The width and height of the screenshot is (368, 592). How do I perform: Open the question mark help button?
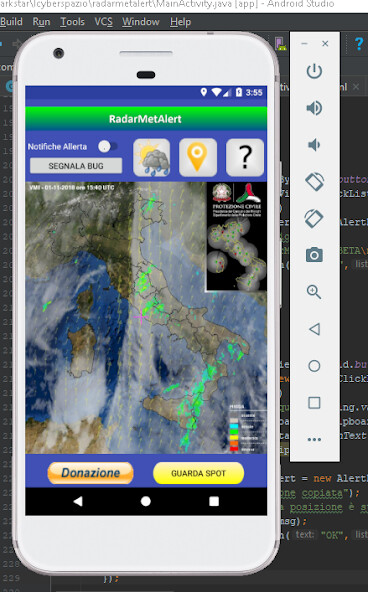coord(245,157)
